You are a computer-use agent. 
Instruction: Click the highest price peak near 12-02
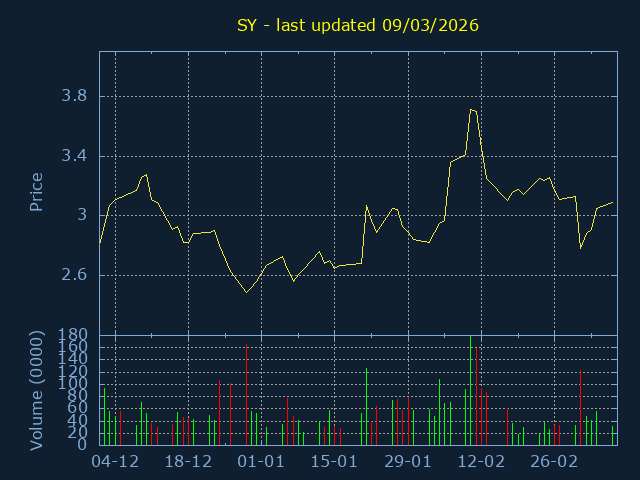point(471,109)
